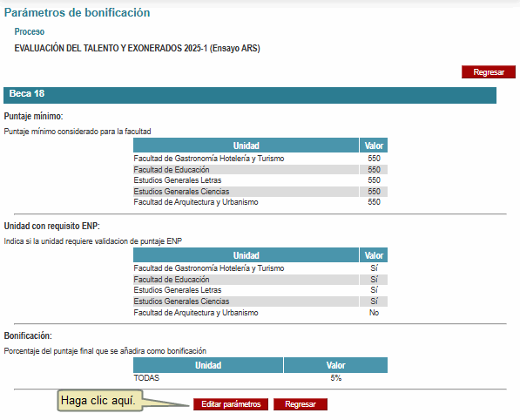Click the 550 value for Gastronomía Hotelería y Turismo
Viewport: 520px width, 420px height.
click(374, 159)
